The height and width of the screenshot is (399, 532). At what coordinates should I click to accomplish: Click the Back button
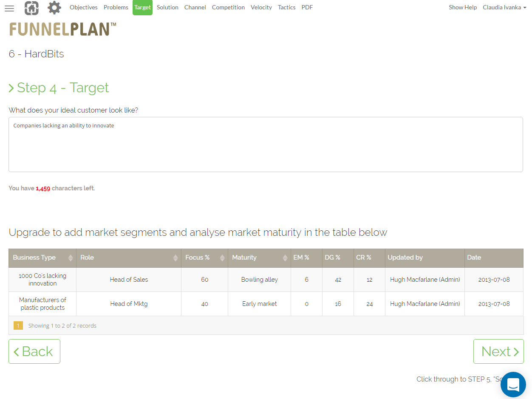coord(34,351)
